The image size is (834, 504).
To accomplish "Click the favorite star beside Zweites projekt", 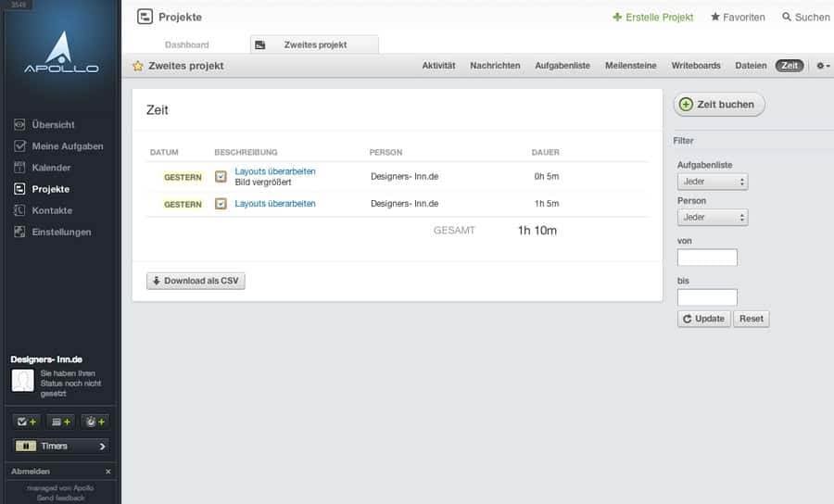I will (138, 66).
